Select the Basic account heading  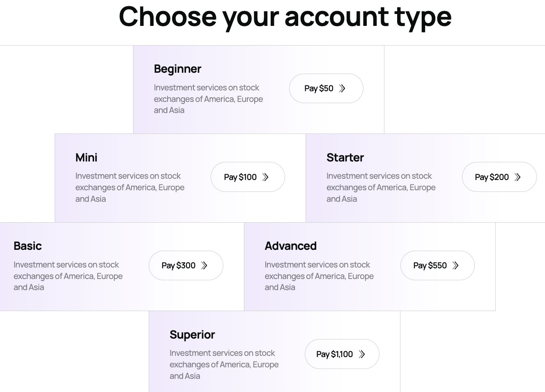point(28,246)
